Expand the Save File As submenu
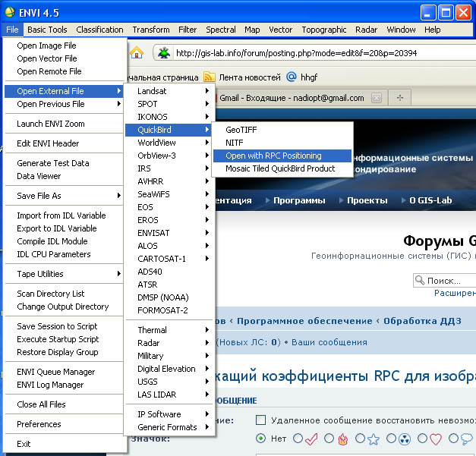 coord(64,196)
